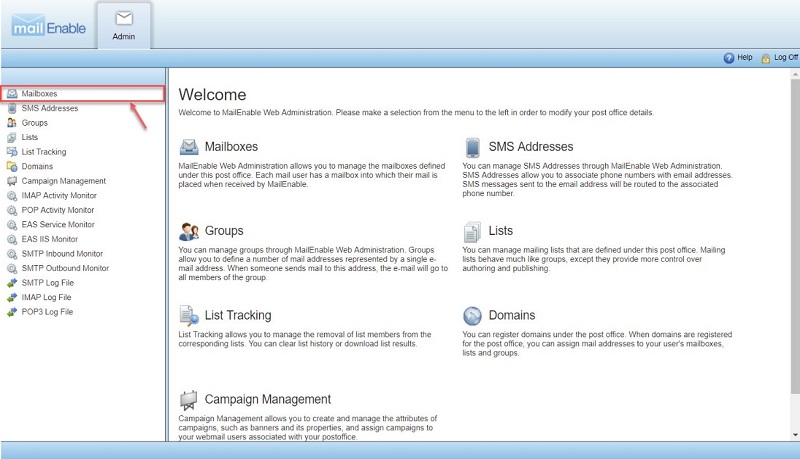Open the Admin tab
This screenshot has height=459, width=800.
tap(124, 26)
